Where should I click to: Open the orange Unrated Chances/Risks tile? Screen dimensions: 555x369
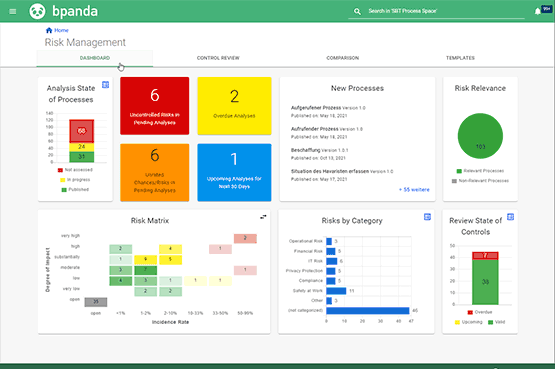pyautogui.click(x=155, y=172)
